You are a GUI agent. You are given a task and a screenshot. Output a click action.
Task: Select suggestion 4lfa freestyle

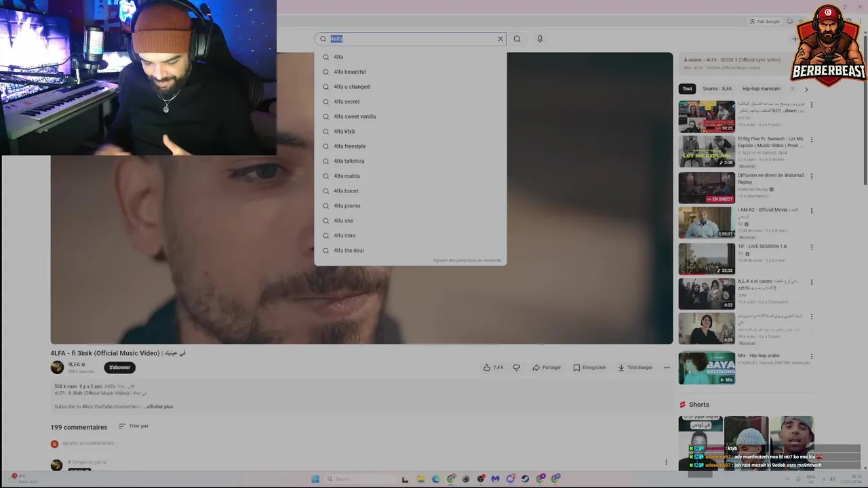[410, 146]
